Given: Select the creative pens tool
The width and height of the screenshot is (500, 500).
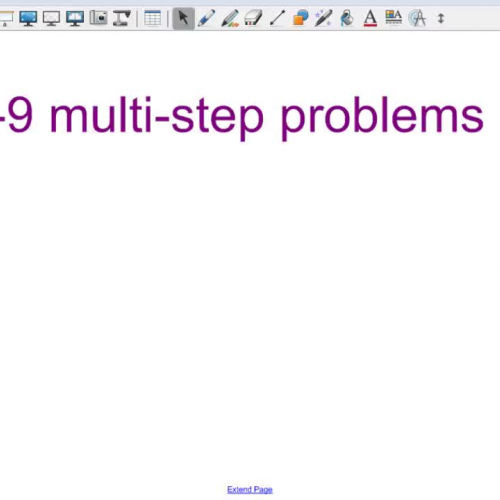Looking at the screenshot, I should (x=230, y=18).
